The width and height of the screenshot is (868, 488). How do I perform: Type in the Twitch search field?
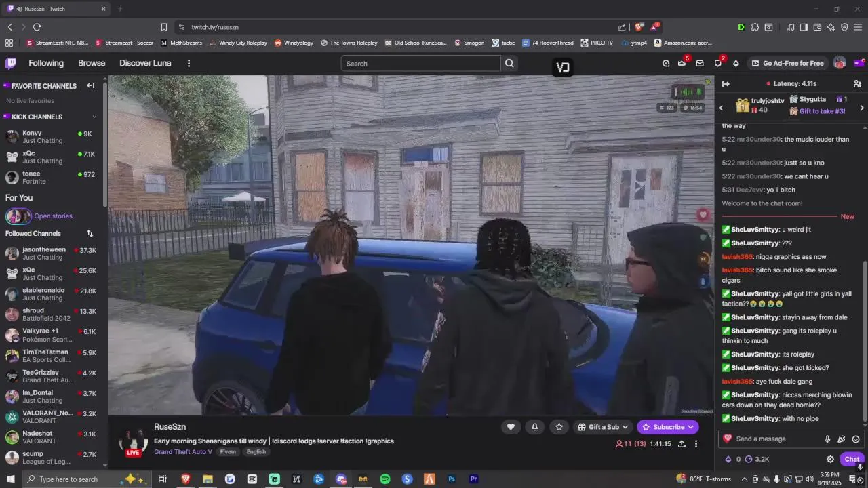[420, 63]
